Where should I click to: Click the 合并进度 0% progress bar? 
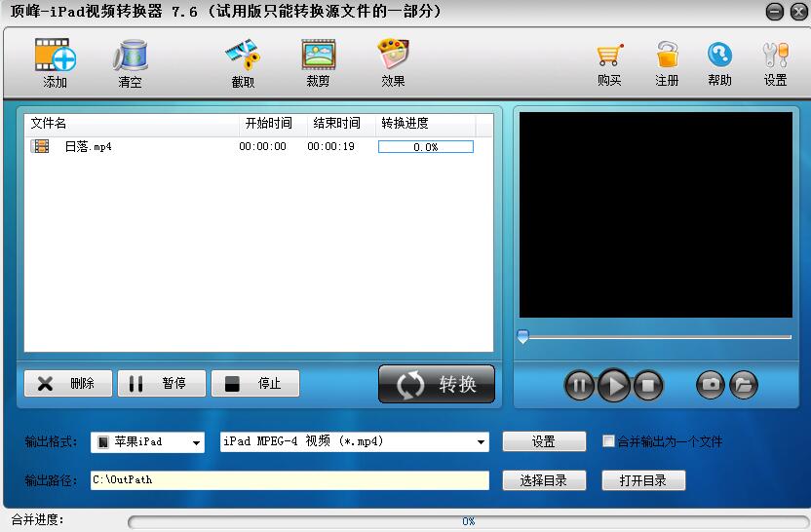coord(468,521)
